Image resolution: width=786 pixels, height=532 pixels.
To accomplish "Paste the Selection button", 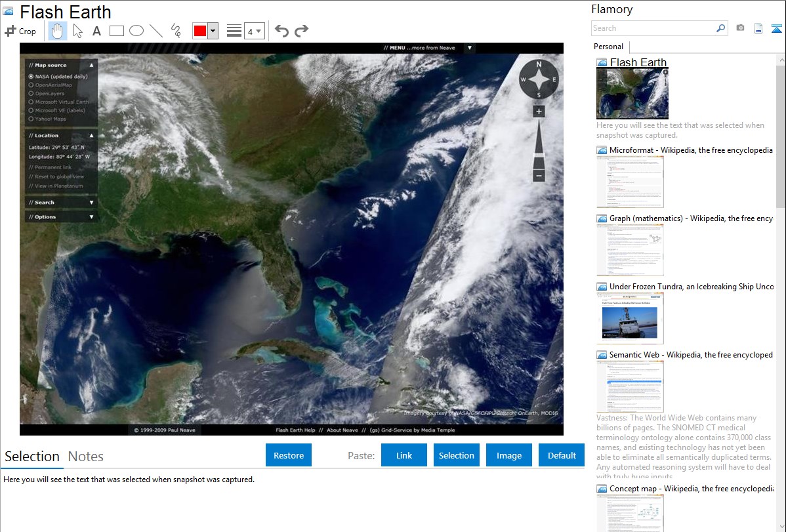I will coord(457,455).
